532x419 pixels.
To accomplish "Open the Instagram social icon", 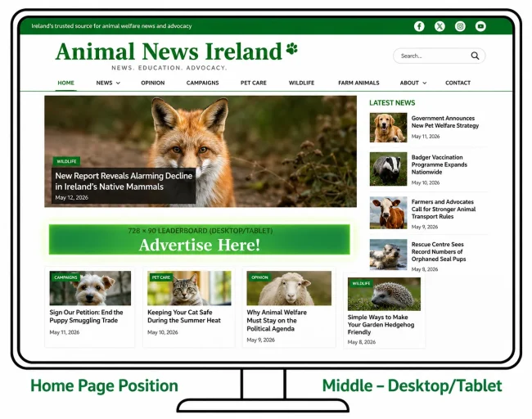I will click(x=460, y=26).
